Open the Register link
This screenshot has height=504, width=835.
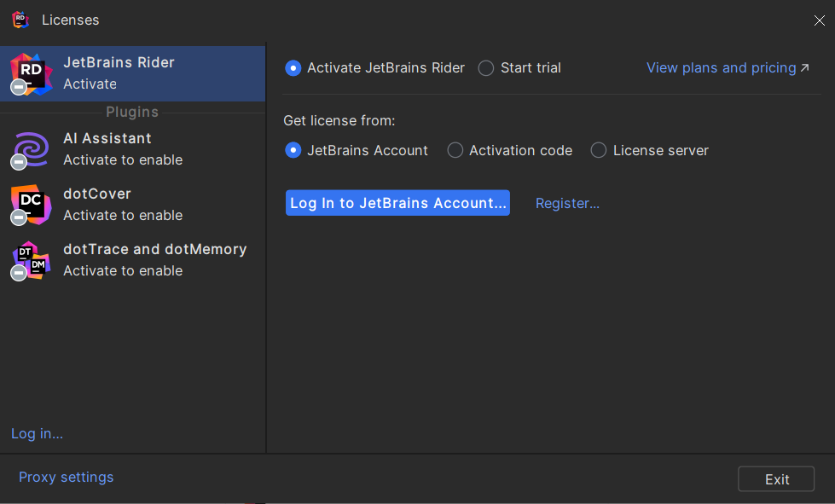(567, 203)
